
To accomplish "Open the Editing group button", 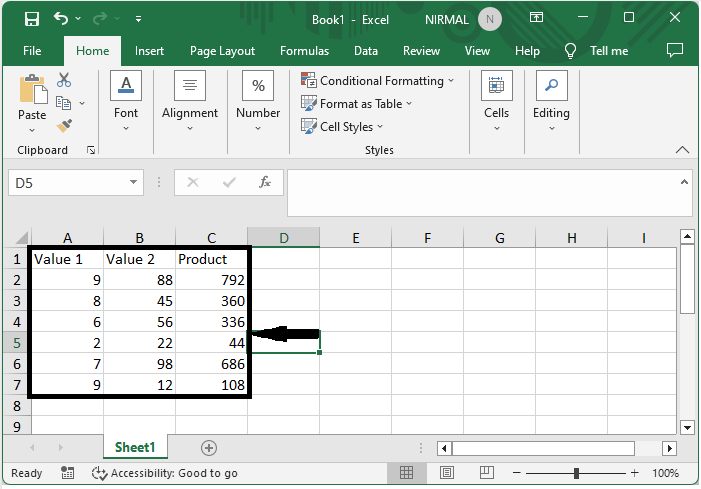I will pyautogui.click(x=552, y=101).
